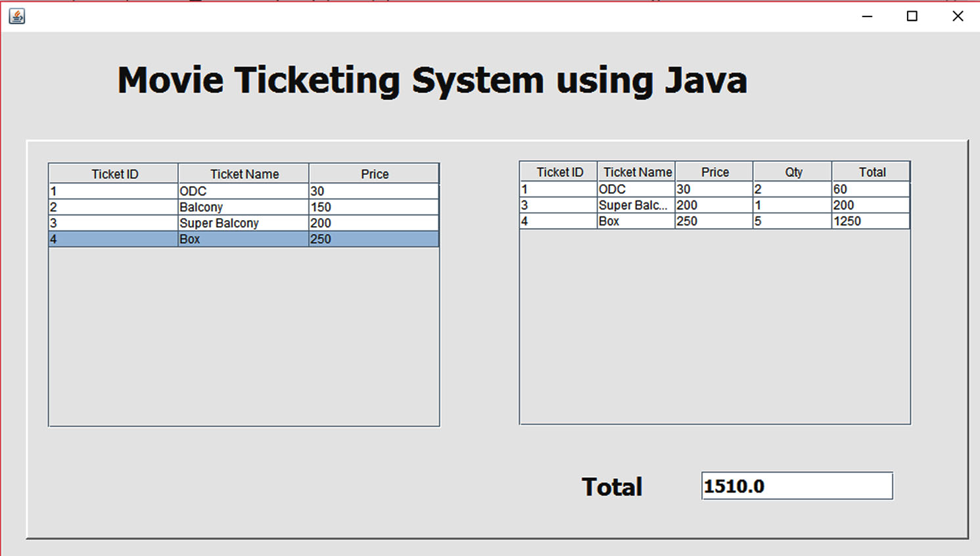Click the minimize button of the window
This screenshot has width=980, height=556.
[866, 16]
